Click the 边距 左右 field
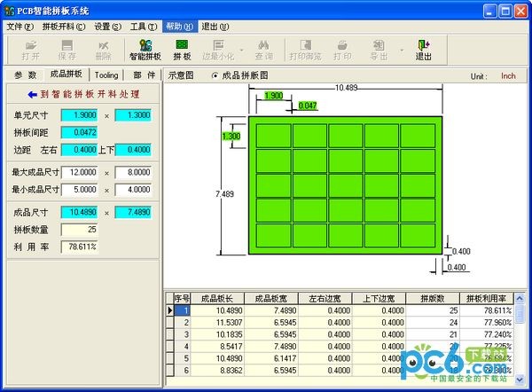The height and width of the screenshot is (392, 532). click(79, 150)
